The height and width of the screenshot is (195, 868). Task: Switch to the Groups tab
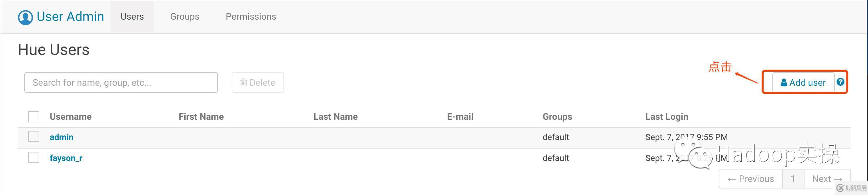coord(185,16)
